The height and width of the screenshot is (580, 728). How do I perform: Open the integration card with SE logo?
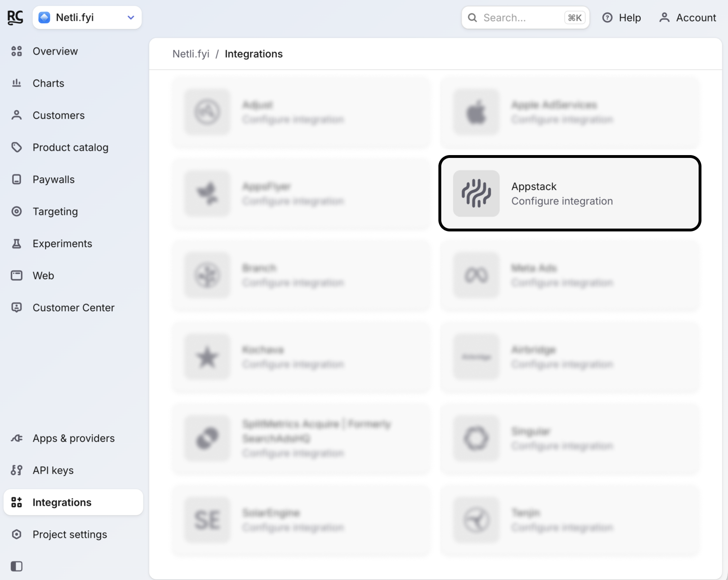click(x=301, y=520)
